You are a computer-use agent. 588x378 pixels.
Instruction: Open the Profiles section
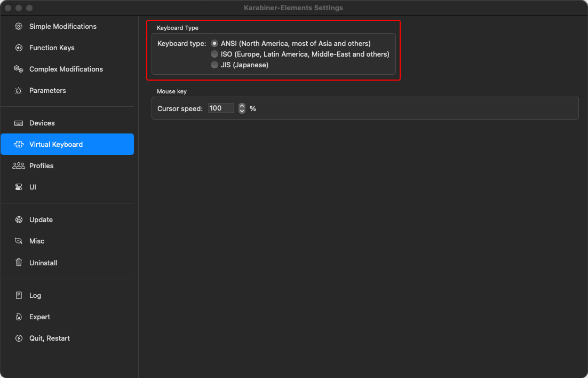[41, 166]
